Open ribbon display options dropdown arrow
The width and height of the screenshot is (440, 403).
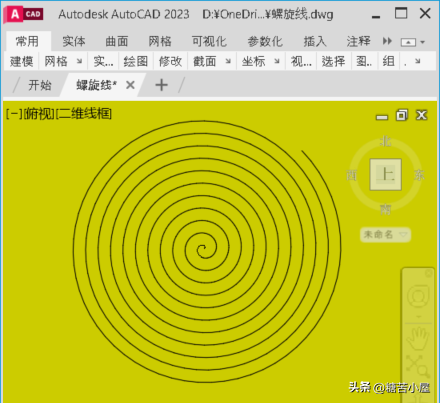(423, 42)
